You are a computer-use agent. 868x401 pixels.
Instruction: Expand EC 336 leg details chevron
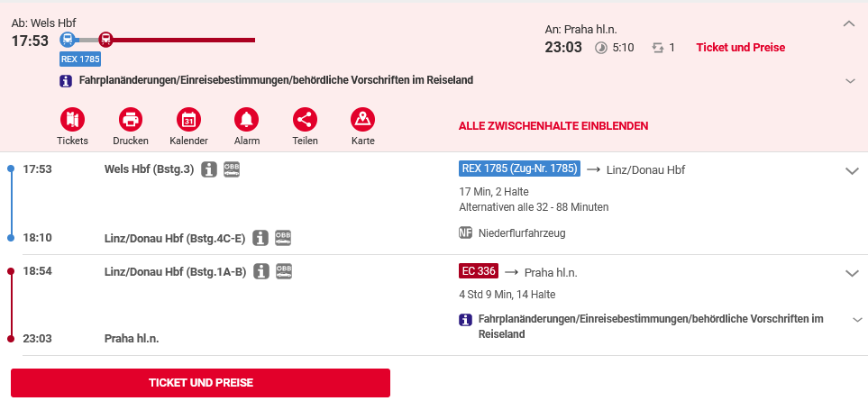pyautogui.click(x=852, y=273)
